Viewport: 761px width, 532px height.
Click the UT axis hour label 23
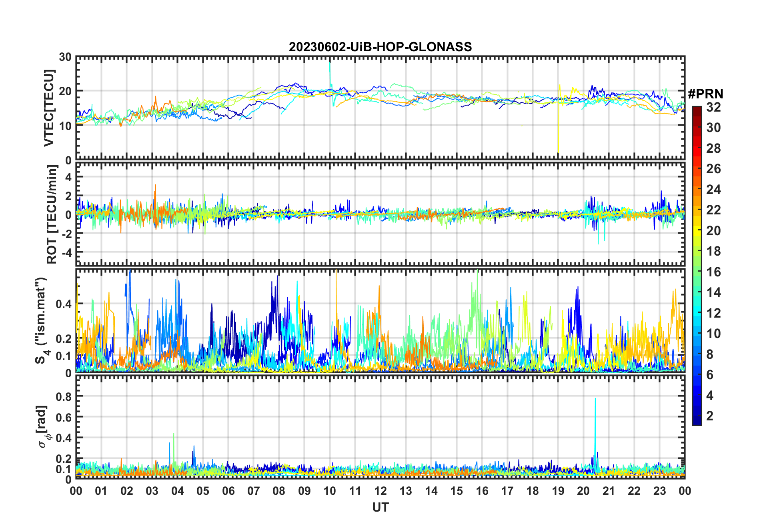(x=660, y=491)
